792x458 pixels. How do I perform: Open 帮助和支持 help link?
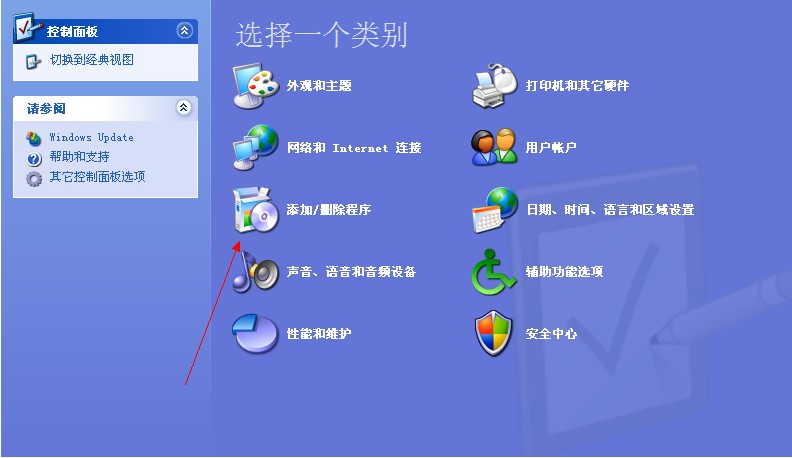[79, 157]
